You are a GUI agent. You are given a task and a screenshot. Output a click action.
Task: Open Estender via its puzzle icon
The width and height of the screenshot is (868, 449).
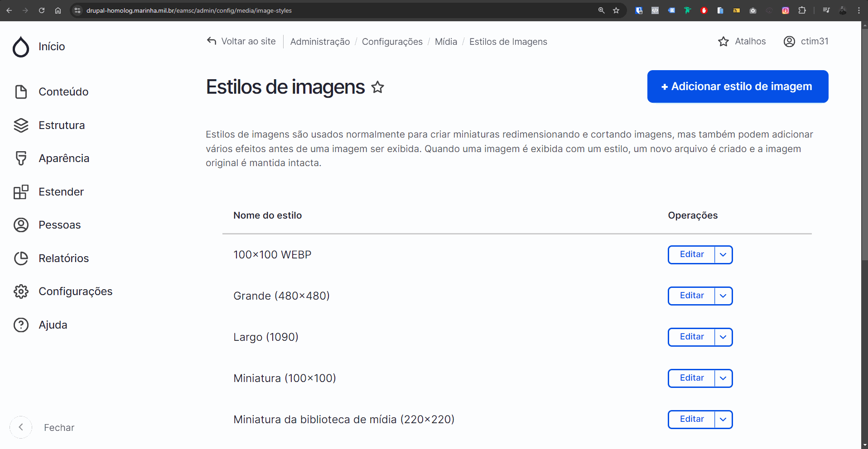(21, 192)
